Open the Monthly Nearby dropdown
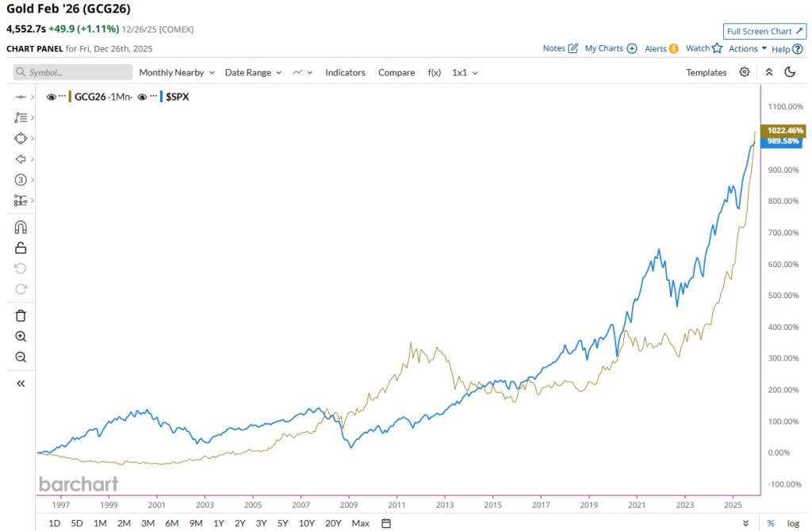Image resolution: width=812 pixels, height=531 pixels. point(177,72)
